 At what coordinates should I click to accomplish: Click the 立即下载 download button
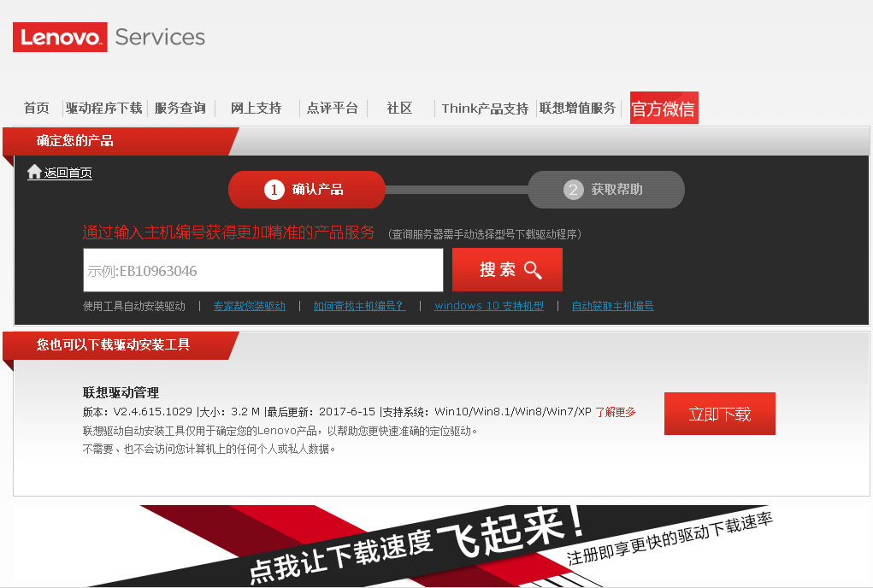(x=719, y=414)
